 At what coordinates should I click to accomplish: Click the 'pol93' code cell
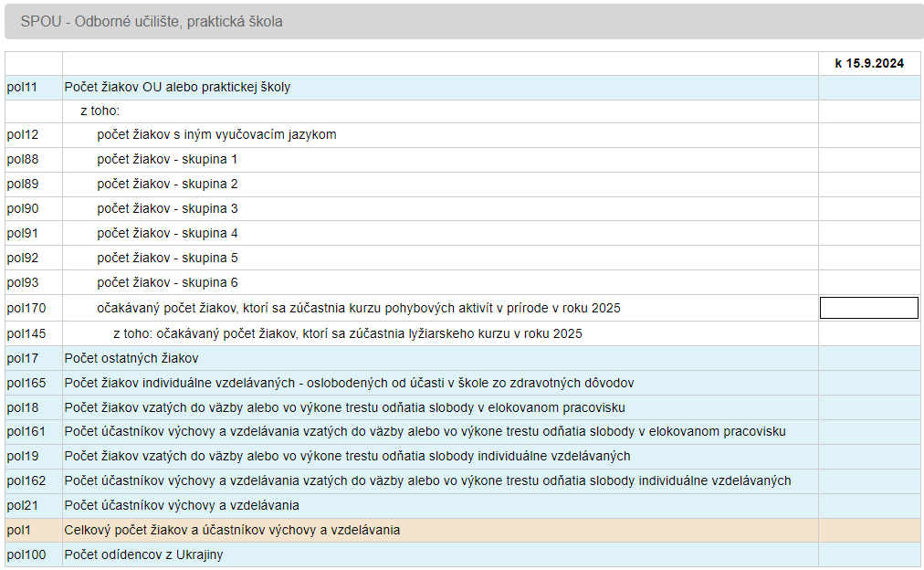[34, 283]
